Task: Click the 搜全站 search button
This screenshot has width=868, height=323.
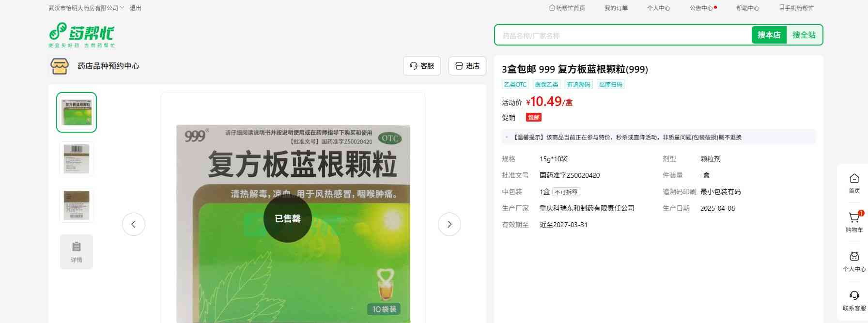Action: tap(804, 35)
